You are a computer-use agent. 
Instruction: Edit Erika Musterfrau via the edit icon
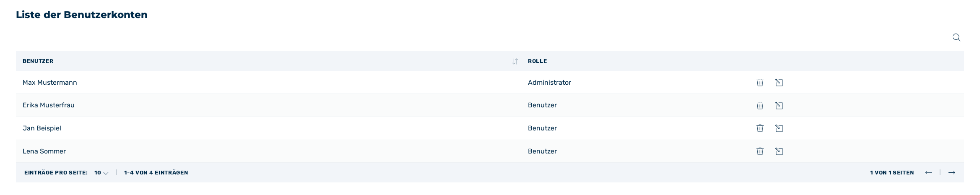779,105
